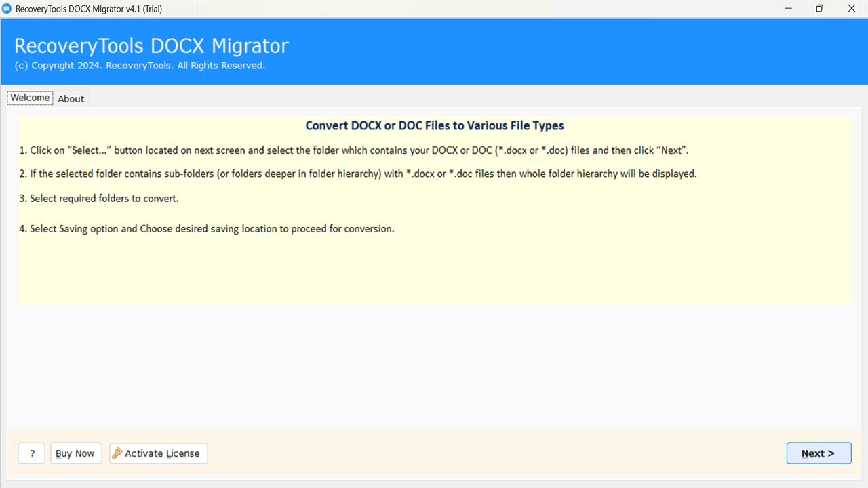The width and height of the screenshot is (868, 488).
Task: Click the key icon on Activate License
Action: click(117, 453)
